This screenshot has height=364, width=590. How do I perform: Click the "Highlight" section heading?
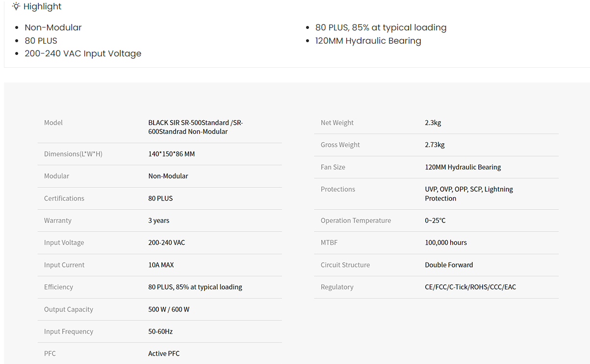click(43, 6)
